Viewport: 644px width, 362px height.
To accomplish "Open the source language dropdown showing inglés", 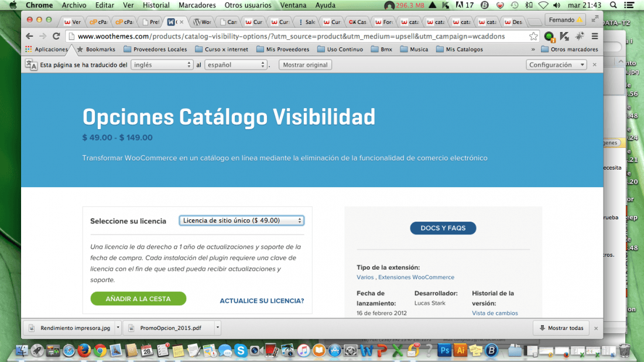I will click(162, 65).
